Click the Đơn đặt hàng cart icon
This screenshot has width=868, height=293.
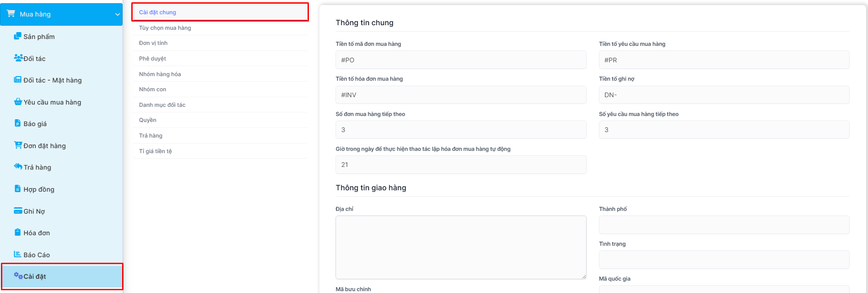(18, 145)
